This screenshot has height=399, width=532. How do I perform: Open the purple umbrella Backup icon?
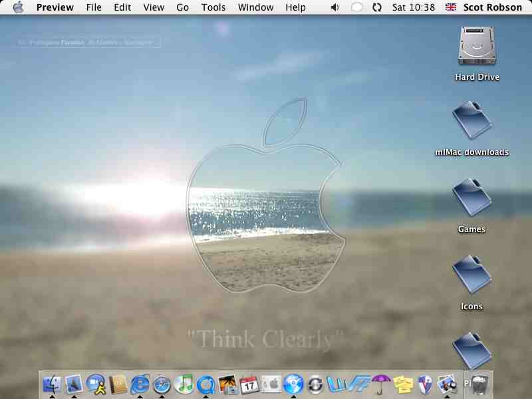[381, 384]
